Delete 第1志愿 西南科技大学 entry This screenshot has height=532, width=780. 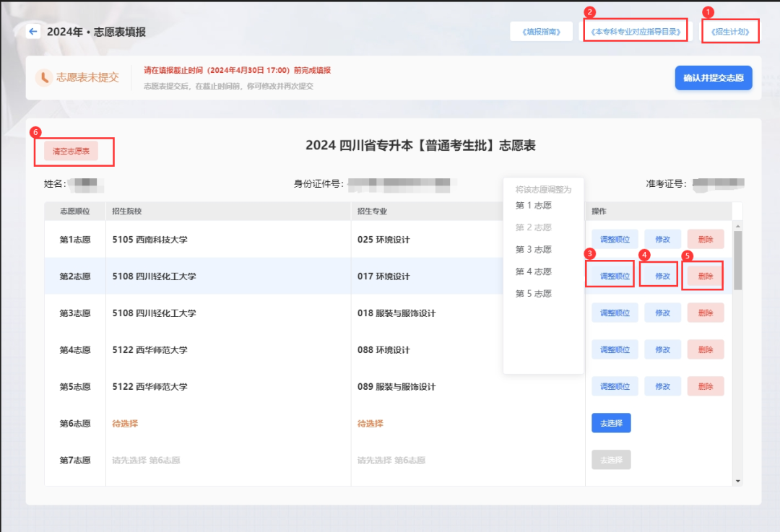tap(706, 239)
